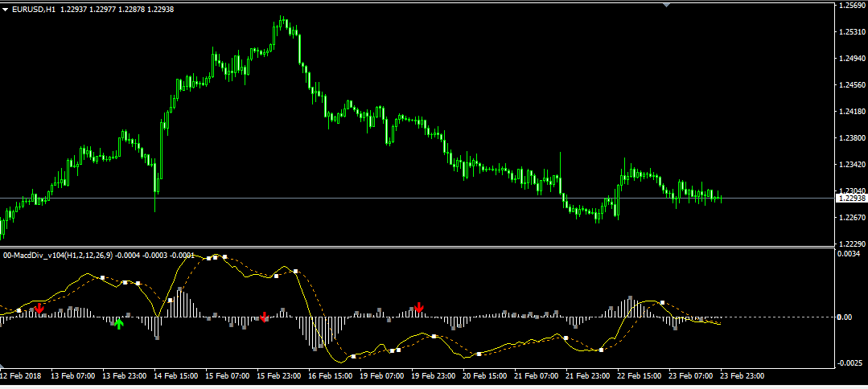Click the 23 Feb 23:00 time label
Viewport: 868px width, 389px height.
(744, 376)
